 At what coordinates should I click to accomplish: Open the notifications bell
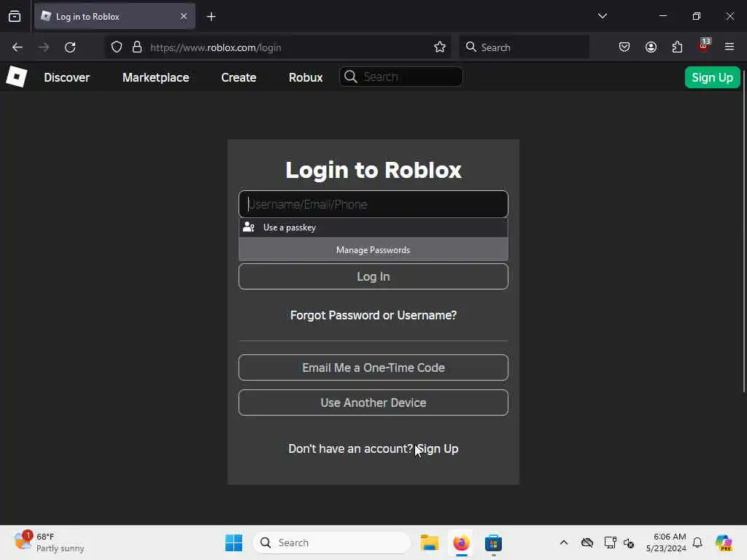point(697,542)
